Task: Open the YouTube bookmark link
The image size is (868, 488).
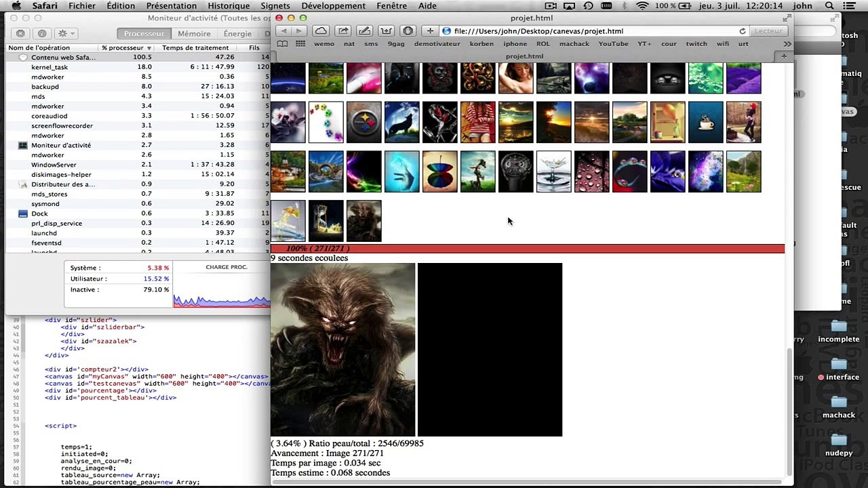Action: tap(613, 44)
